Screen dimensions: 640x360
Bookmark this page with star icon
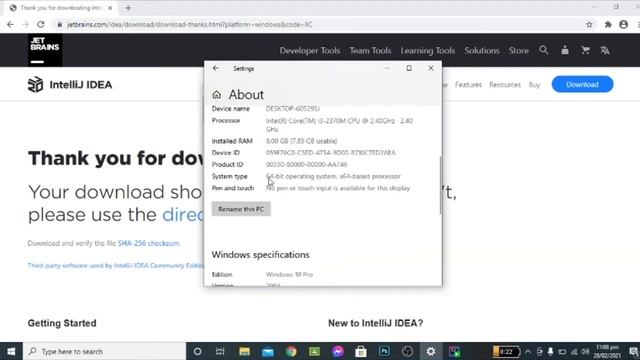(589, 24)
